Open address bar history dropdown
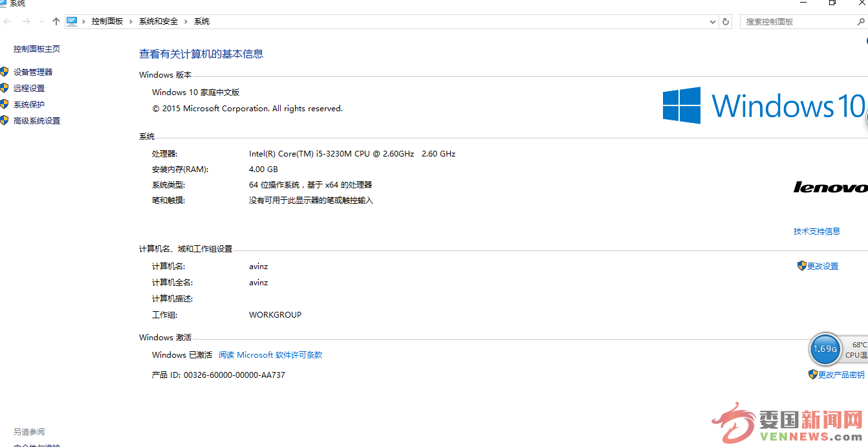 pyautogui.click(x=713, y=21)
